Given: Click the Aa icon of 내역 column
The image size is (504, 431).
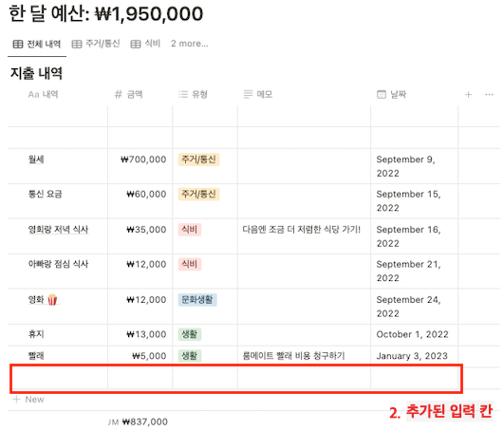Looking at the screenshot, I should [x=33, y=95].
